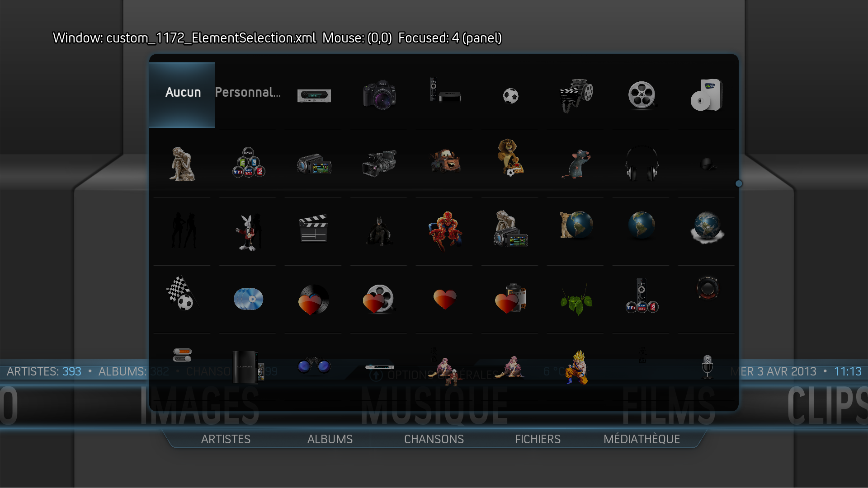
Task: Open the FICHIERS submenu item
Action: tap(538, 439)
